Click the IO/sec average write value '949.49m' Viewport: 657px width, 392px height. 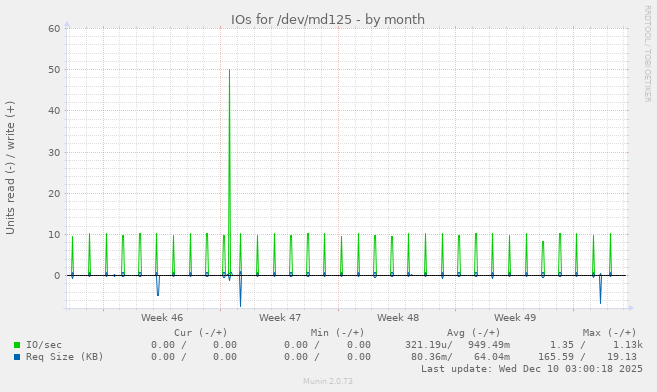pyautogui.click(x=489, y=345)
